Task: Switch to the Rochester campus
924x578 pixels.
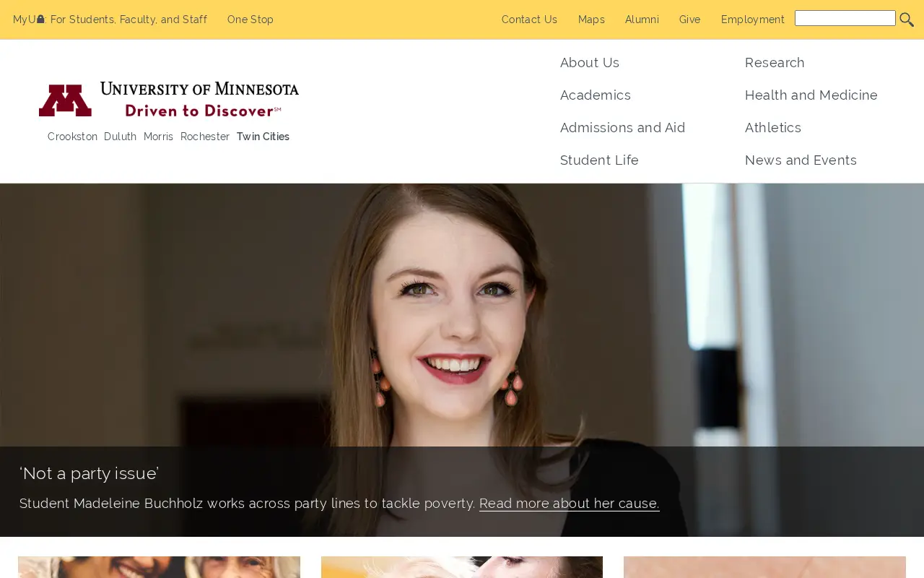Action: 205,137
